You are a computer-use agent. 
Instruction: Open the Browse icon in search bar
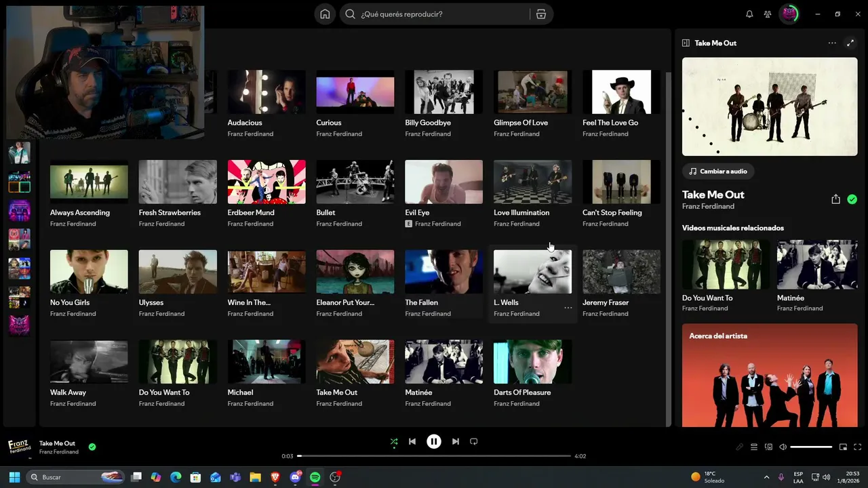540,14
